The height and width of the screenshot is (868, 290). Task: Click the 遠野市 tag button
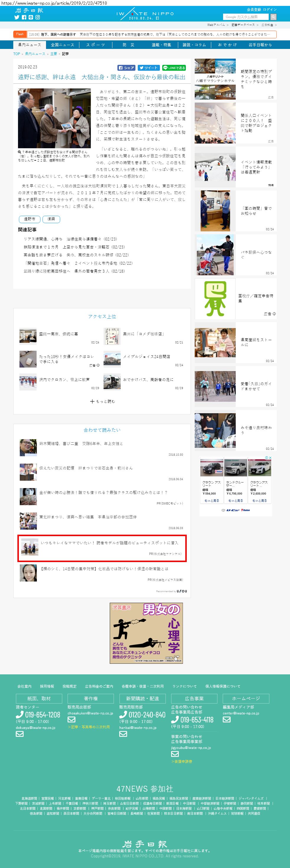pyautogui.click(x=30, y=219)
